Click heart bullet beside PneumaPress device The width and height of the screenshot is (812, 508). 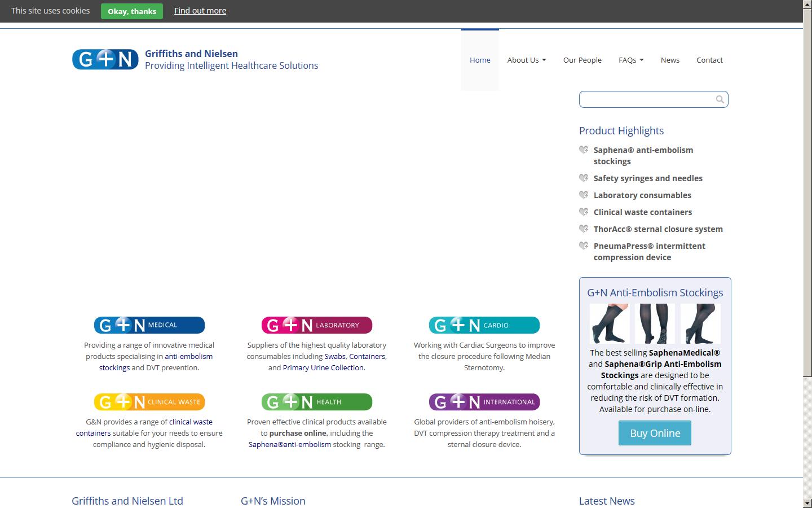(584, 246)
